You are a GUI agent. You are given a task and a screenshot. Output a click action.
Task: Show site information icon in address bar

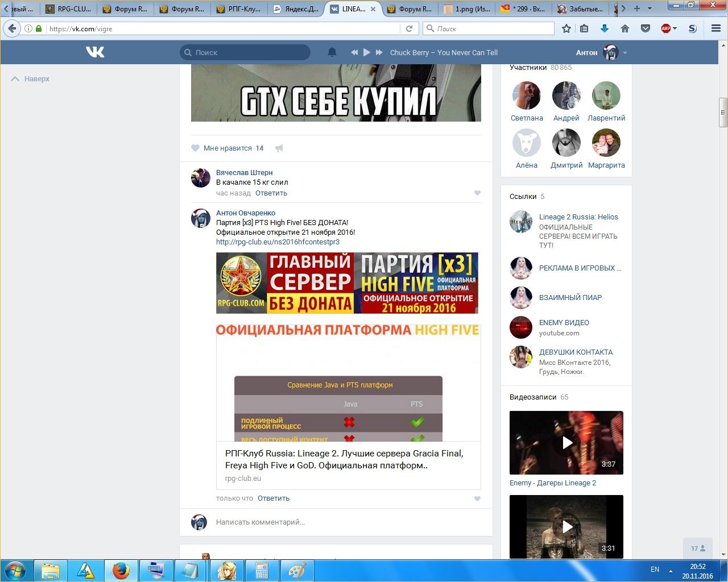pos(28,28)
